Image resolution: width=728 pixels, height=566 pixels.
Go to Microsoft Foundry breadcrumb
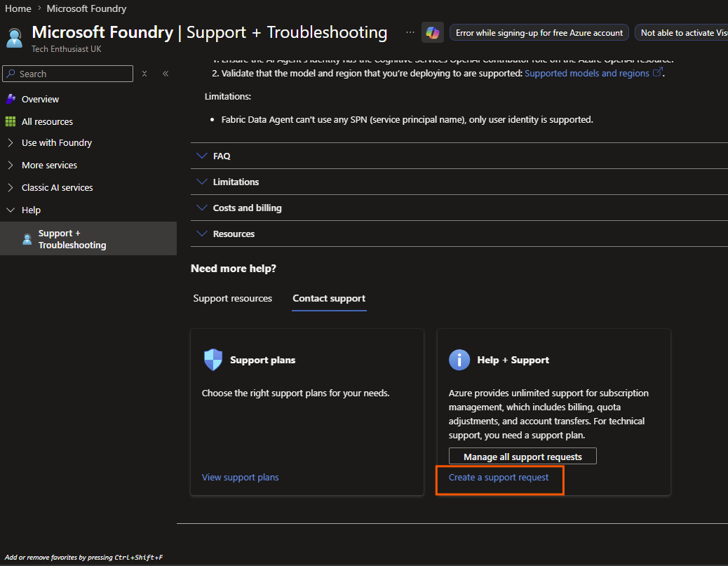tap(86, 8)
